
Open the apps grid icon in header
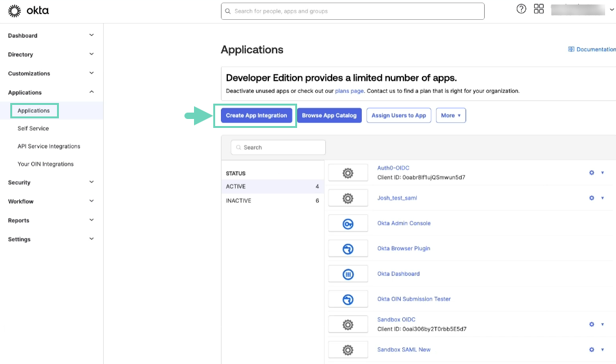coord(539,9)
